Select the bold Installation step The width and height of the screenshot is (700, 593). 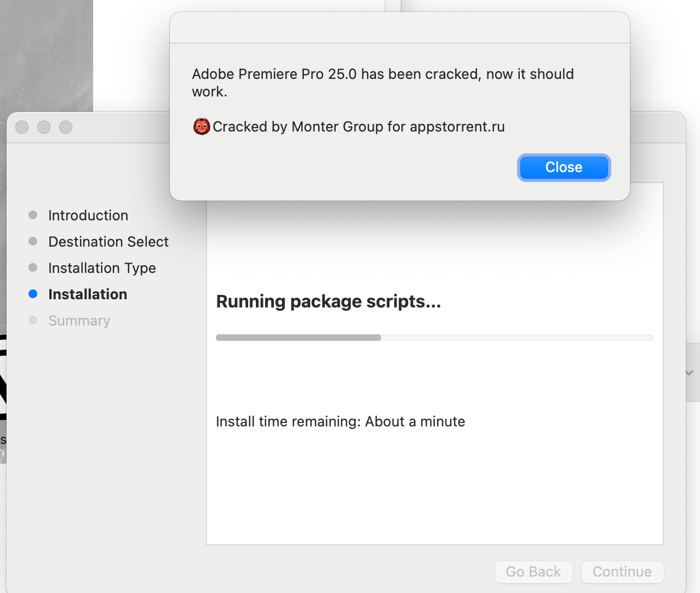pyautogui.click(x=88, y=294)
